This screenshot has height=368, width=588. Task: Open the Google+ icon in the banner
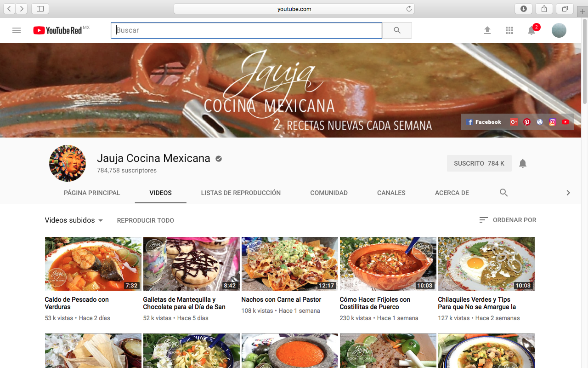click(514, 122)
